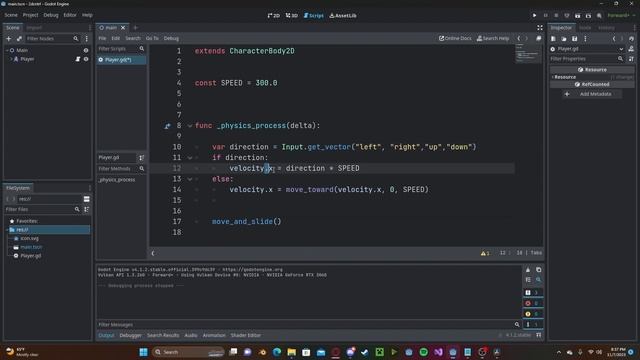Focus the Filter Nodes field
This screenshot has width=640, height=360.
tap(52, 38)
